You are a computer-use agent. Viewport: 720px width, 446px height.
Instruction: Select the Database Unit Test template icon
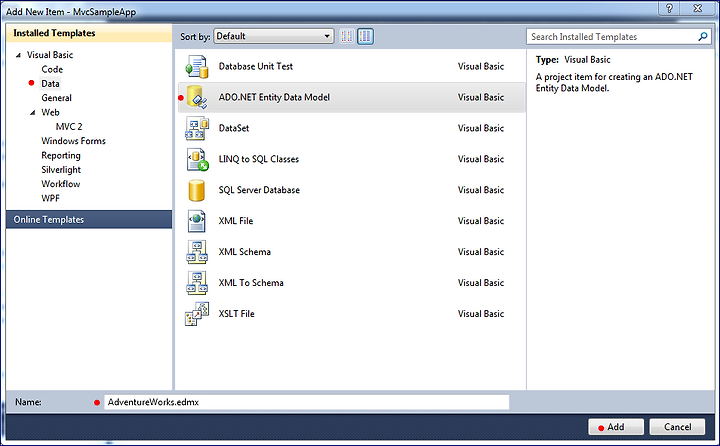197,67
